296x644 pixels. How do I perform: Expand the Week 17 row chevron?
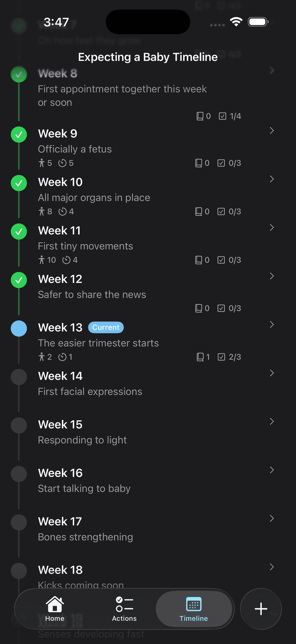click(x=271, y=519)
